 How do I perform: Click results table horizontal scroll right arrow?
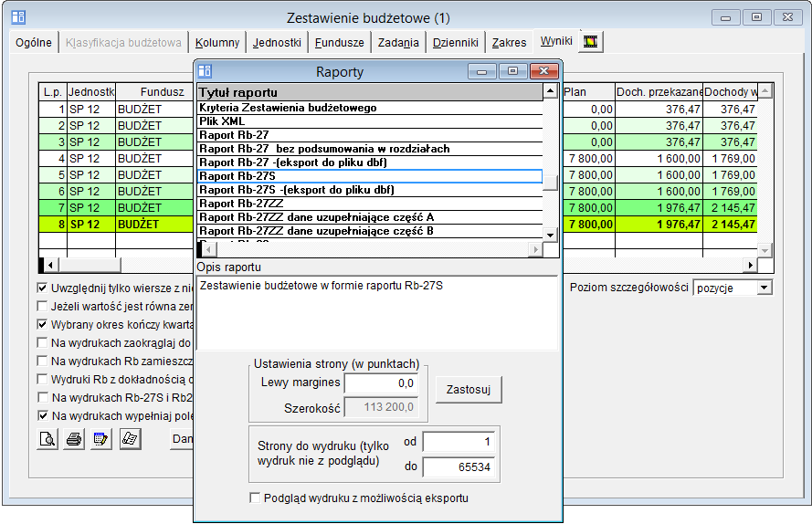750,265
